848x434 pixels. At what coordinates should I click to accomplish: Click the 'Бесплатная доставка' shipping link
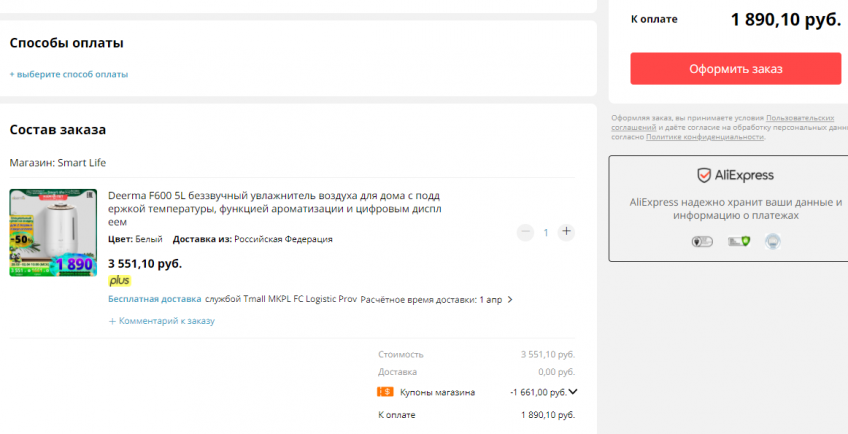(x=154, y=299)
